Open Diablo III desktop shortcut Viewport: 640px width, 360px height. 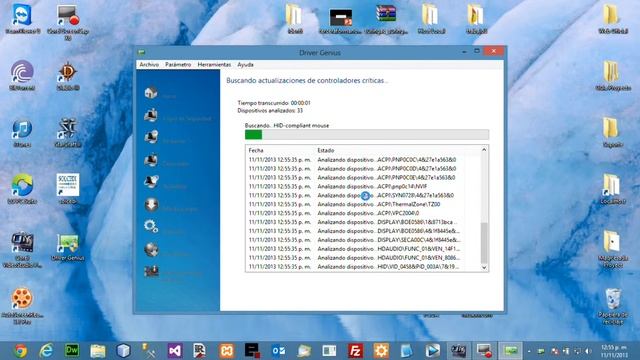68,76
